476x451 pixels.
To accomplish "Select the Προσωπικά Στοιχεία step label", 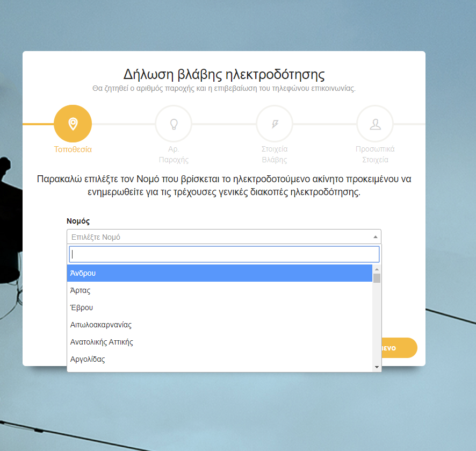I will (375, 154).
